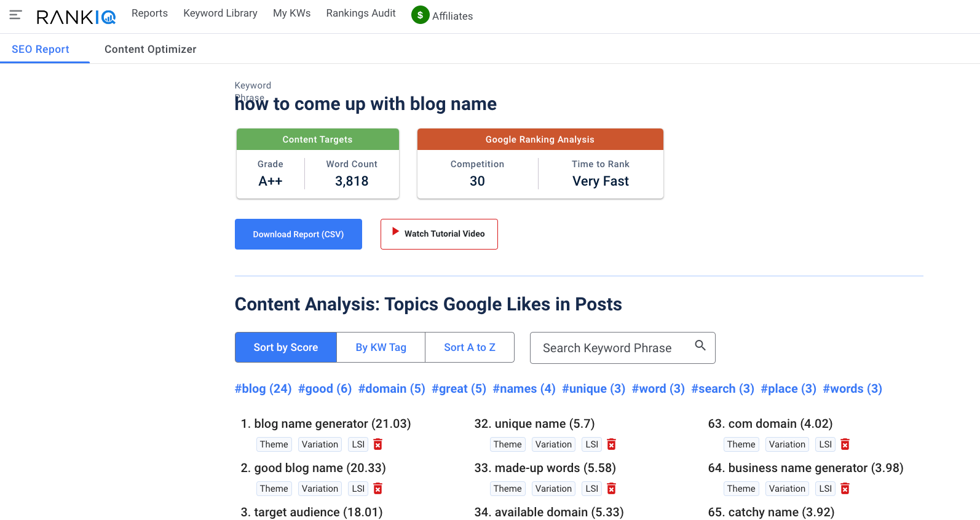Open the hamburger menu icon
Image resolution: width=980 pixels, height=520 pixels.
pyautogui.click(x=15, y=16)
